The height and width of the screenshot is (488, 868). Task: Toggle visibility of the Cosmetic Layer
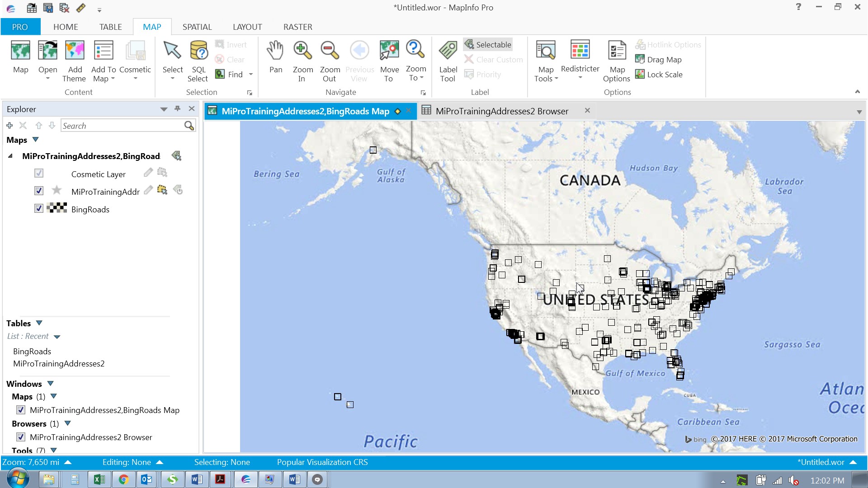pos(38,173)
